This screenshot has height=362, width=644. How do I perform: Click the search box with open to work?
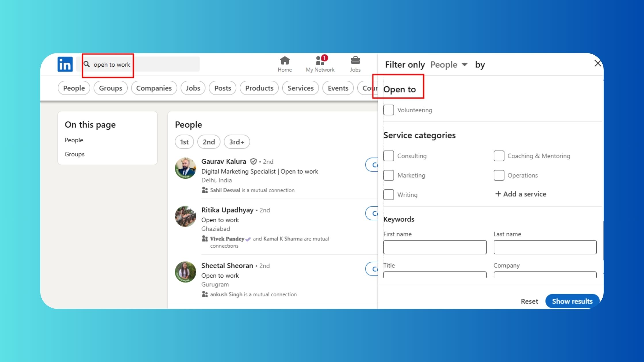pos(138,64)
